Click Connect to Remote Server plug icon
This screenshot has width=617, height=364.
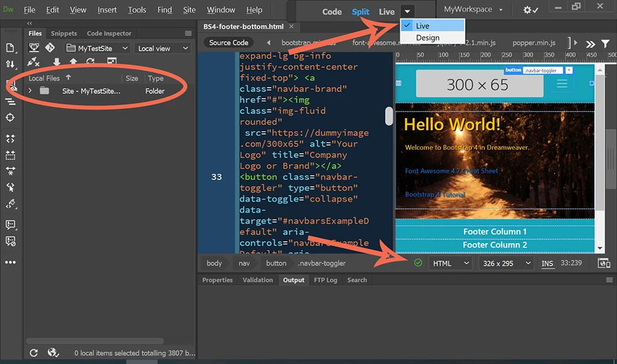33,62
